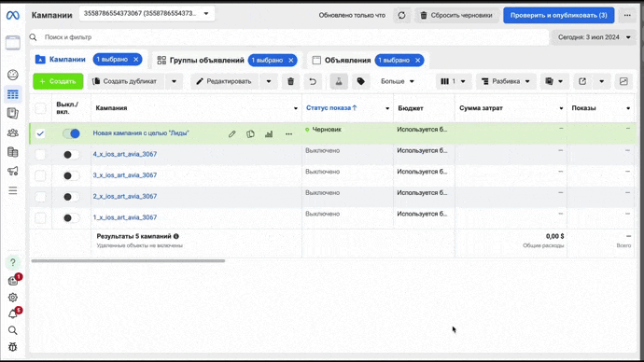The width and height of the screenshot is (644, 362).
Task: Click the Проверить и опубликовать button
Action: tap(558, 15)
